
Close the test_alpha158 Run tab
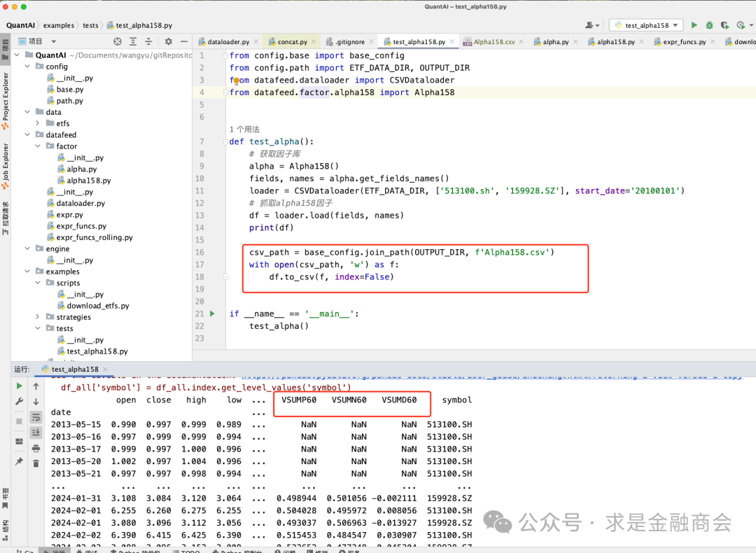click(x=105, y=370)
